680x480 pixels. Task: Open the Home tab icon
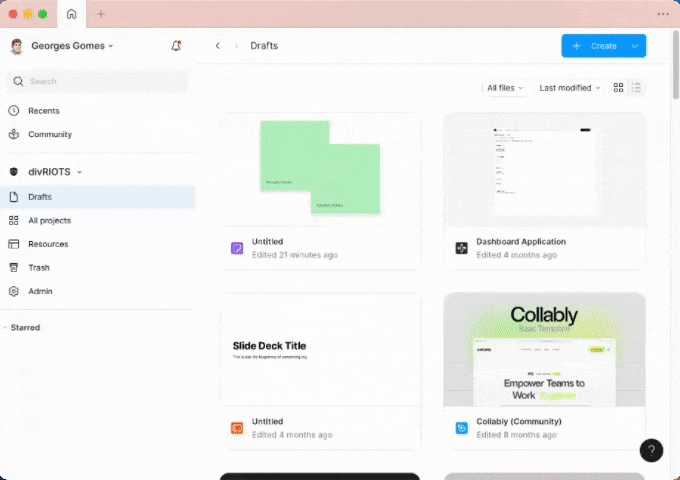pyautogui.click(x=72, y=14)
